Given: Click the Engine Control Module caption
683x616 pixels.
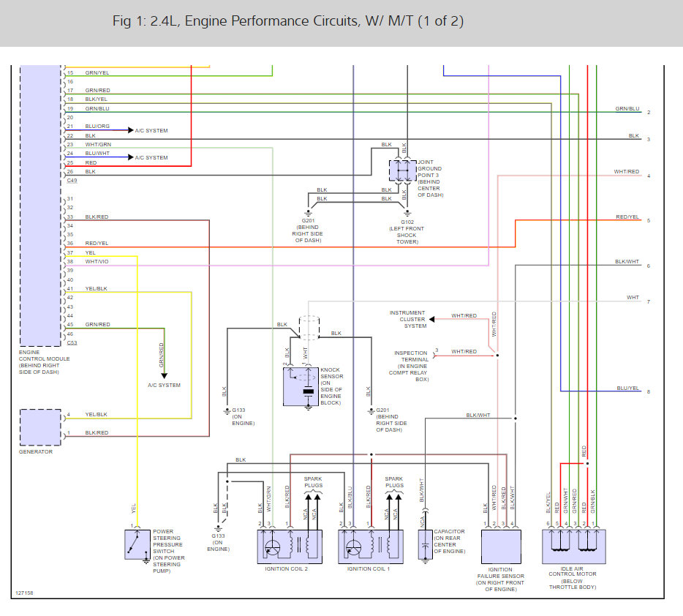Looking at the screenshot, I should (44, 362).
